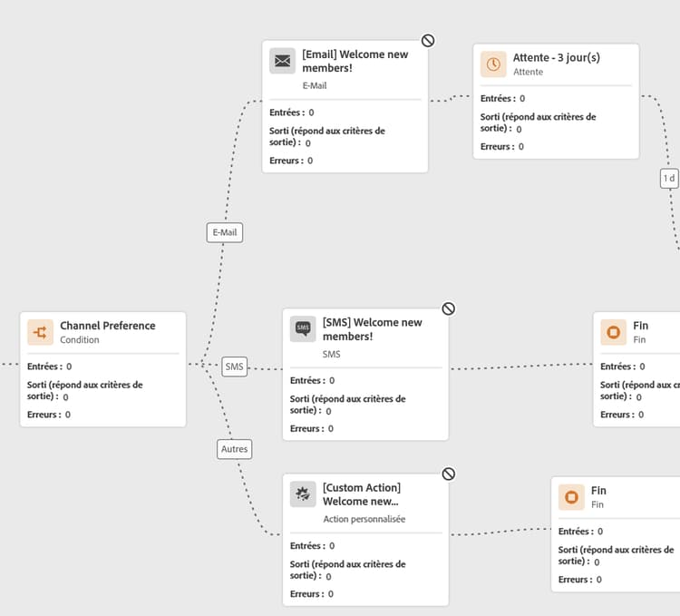Click the 1 d timeout path label

click(x=669, y=179)
